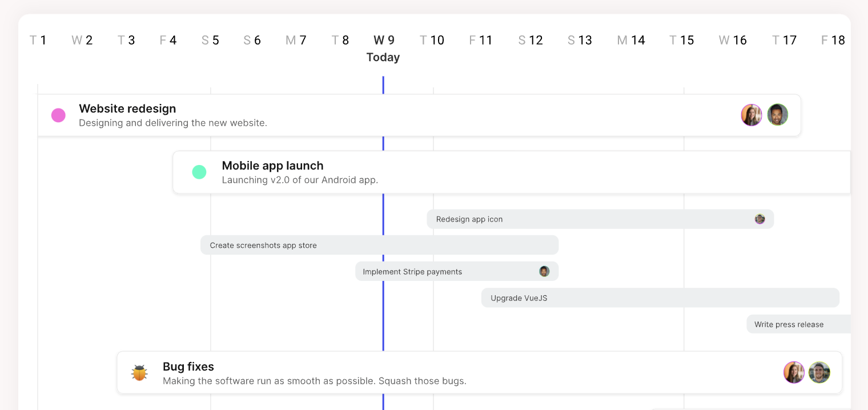The height and width of the screenshot is (410, 868).
Task: Click the F 11 date header
Action: 481,40
